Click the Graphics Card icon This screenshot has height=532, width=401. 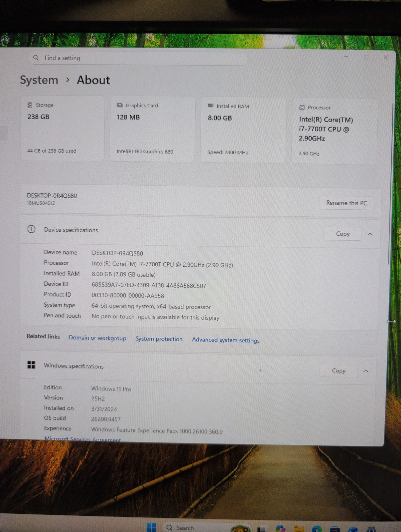[x=120, y=105]
